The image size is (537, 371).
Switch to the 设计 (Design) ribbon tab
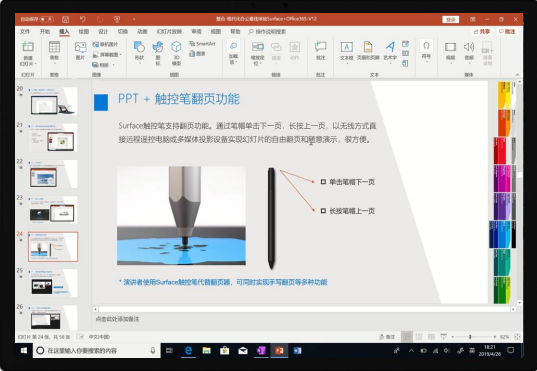click(103, 32)
